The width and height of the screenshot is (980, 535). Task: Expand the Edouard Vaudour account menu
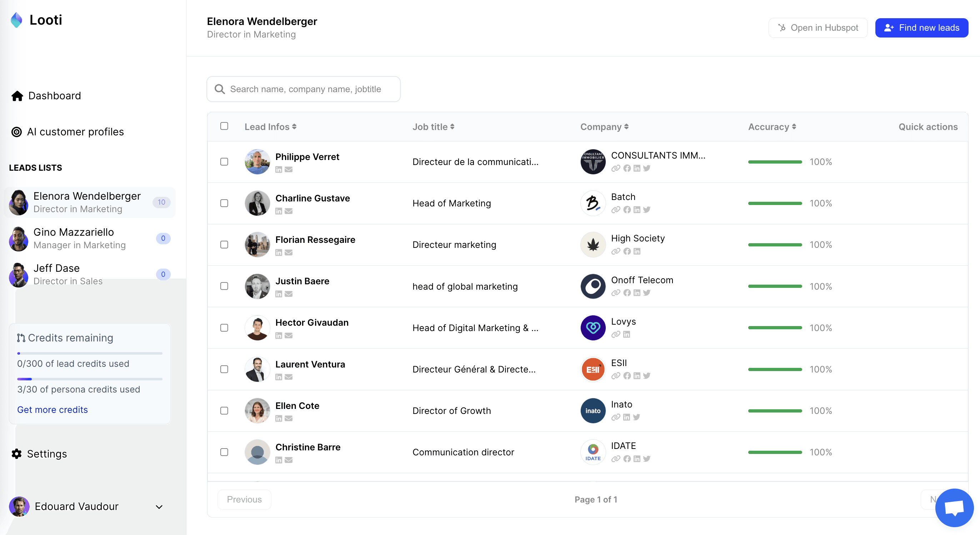(x=159, y=507)
